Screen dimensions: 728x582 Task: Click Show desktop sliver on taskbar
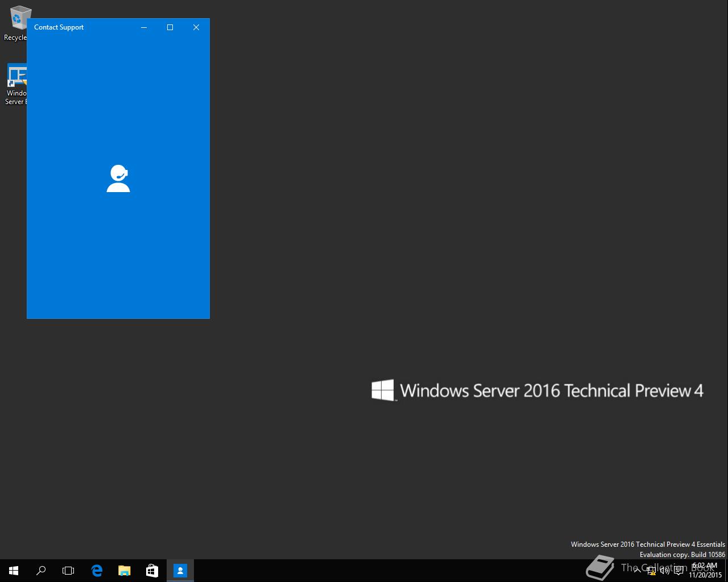(726, 571)
